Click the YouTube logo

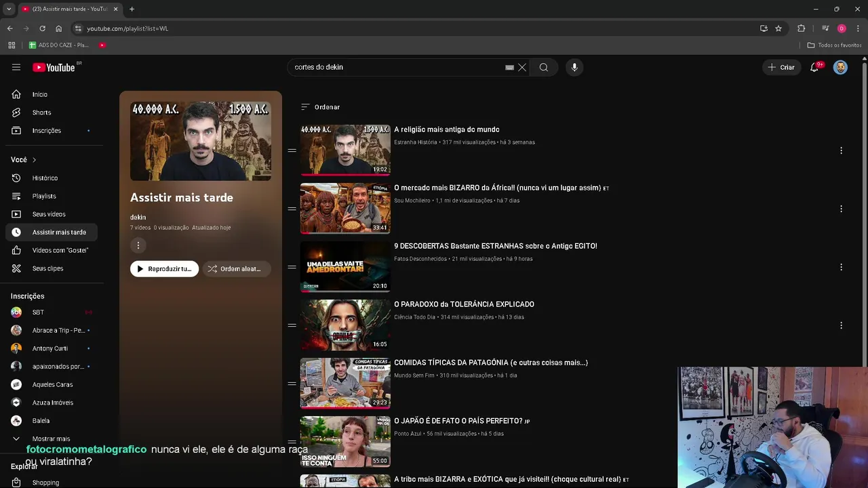54,67
